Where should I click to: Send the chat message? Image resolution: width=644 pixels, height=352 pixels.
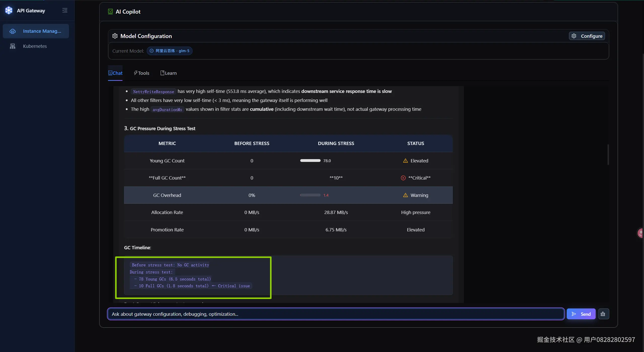(581, 314)
